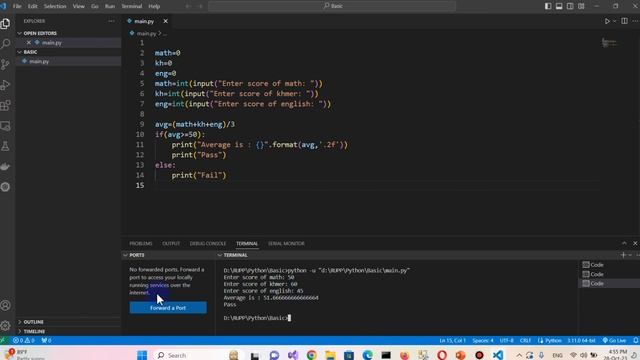This screenshot has width=640, height=360.
Task: Open the Accounts menu icon
Action: [6, 305]
